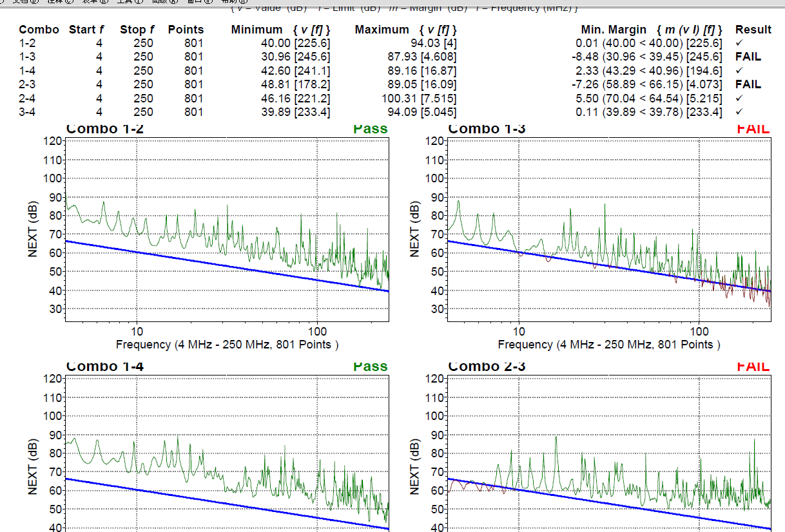The width and height of the screenshot is (785, 532).
Task: Click the checkmark result for combo 2-4 row
Action: click(x=739, y=99)
